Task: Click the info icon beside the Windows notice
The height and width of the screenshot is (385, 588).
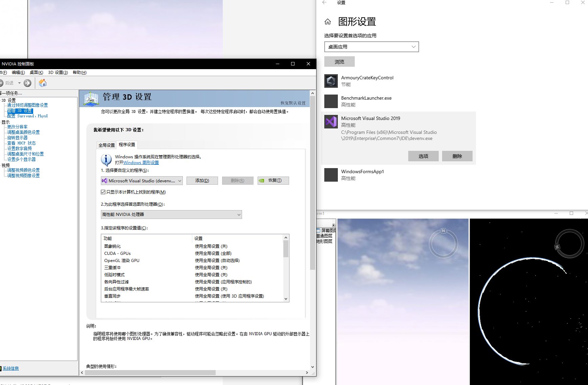Action: point(106,160)
